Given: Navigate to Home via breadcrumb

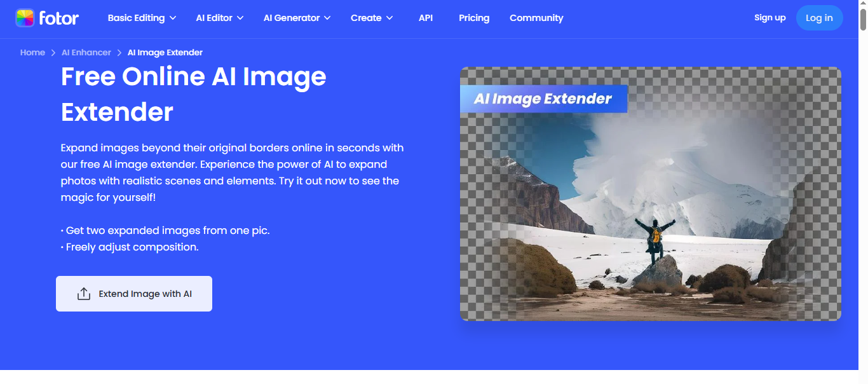Looking at the screenshot, I should pos(32,53).
